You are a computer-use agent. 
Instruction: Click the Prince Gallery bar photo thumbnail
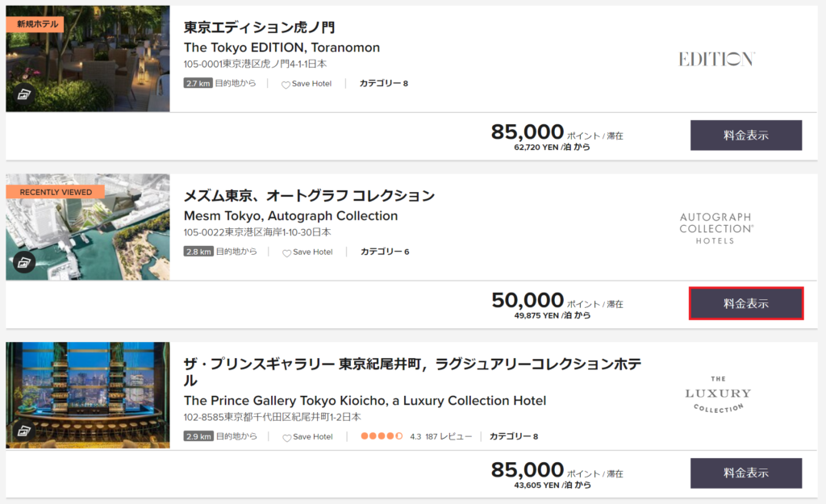(x=88, y=395)
